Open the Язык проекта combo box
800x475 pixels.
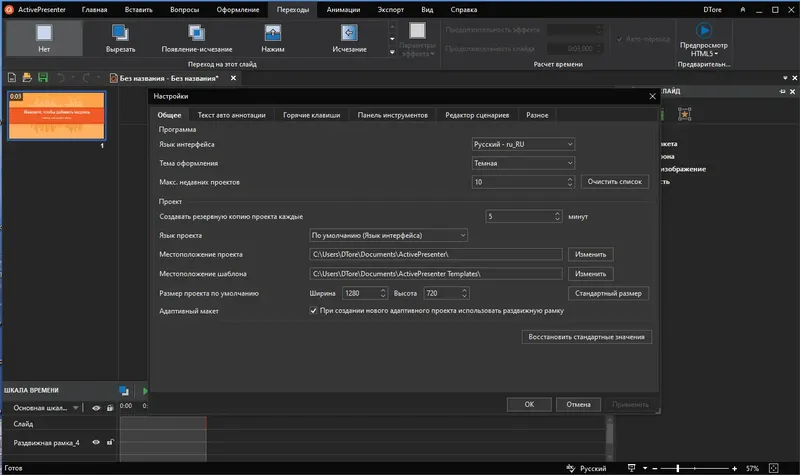pyautogui.click(x=389, y=235)
